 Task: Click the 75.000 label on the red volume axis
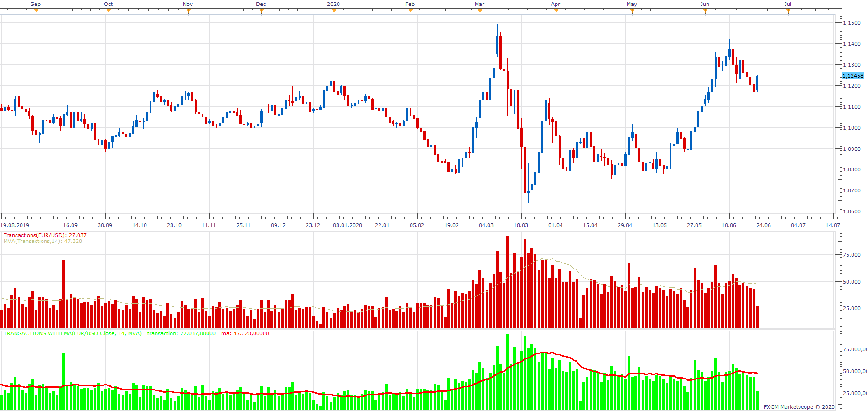click(x=852, y=255)
